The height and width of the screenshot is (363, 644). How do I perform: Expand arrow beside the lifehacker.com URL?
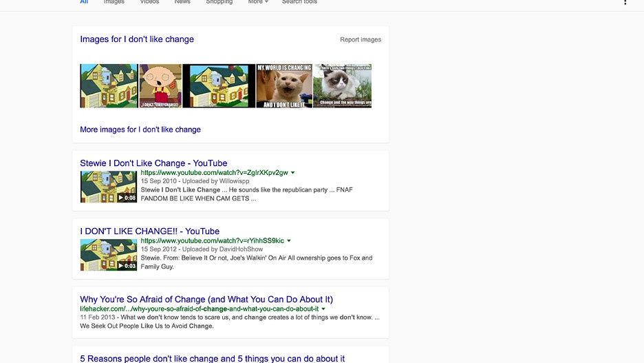tap(323, 309)
